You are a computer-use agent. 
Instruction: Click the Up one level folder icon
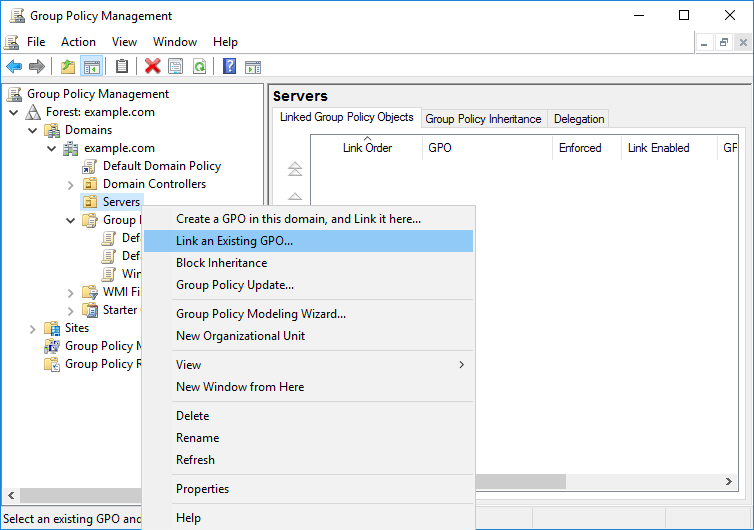point(68,66)
